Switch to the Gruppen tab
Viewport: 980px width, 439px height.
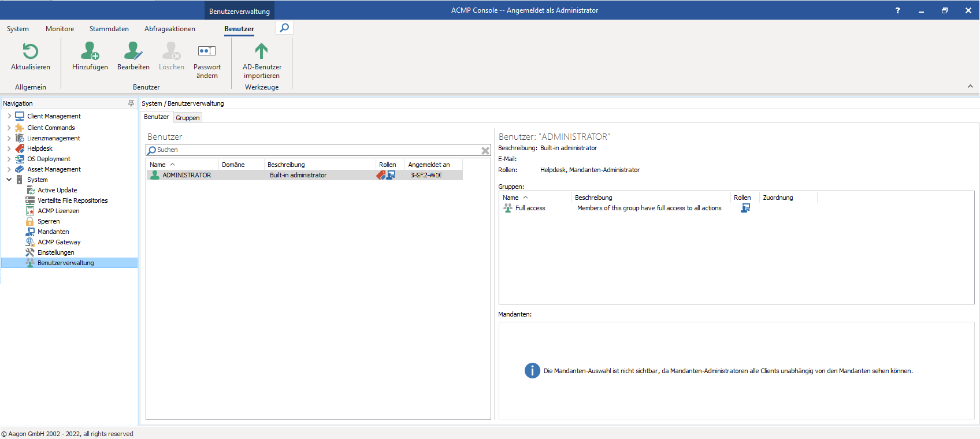(x=188, y=118)
